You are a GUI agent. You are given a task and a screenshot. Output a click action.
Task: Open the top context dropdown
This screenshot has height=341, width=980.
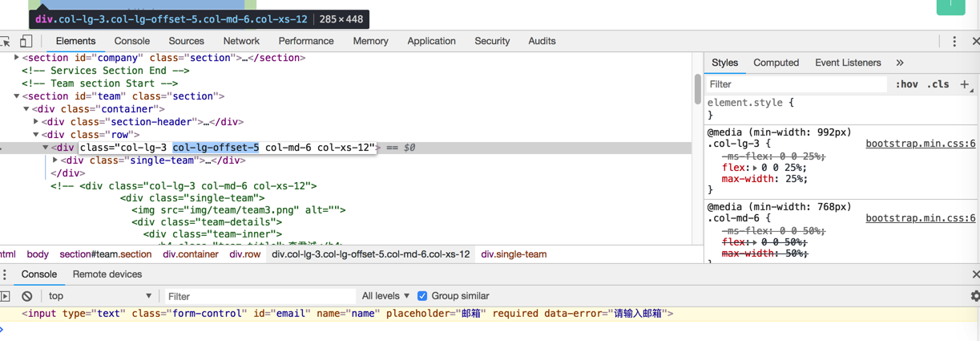(99, 296)
